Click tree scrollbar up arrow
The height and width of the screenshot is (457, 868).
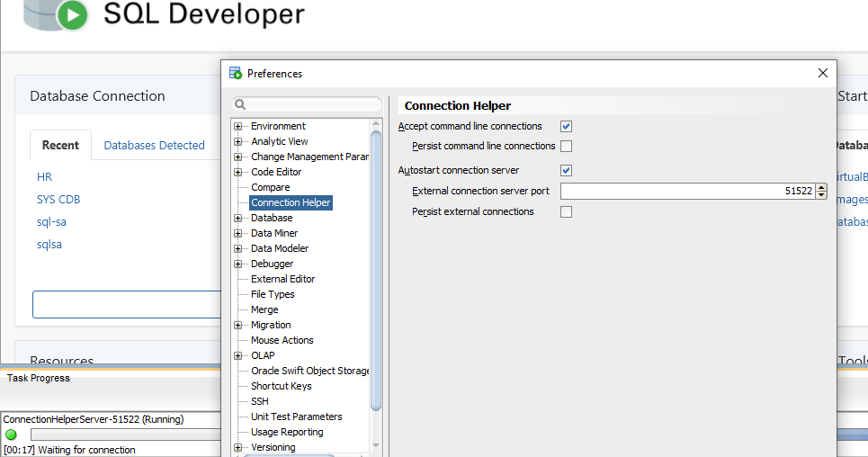click(376, 123)
